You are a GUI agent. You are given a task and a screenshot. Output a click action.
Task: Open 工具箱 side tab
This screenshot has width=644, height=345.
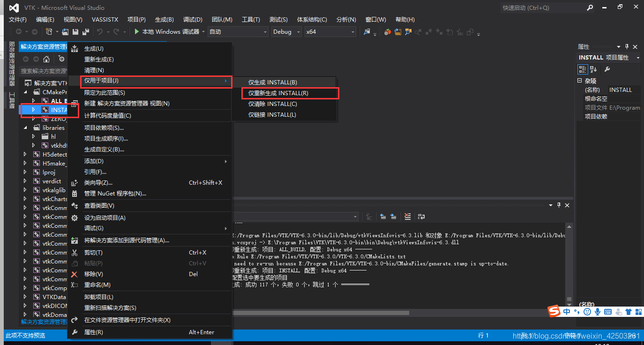12,100
